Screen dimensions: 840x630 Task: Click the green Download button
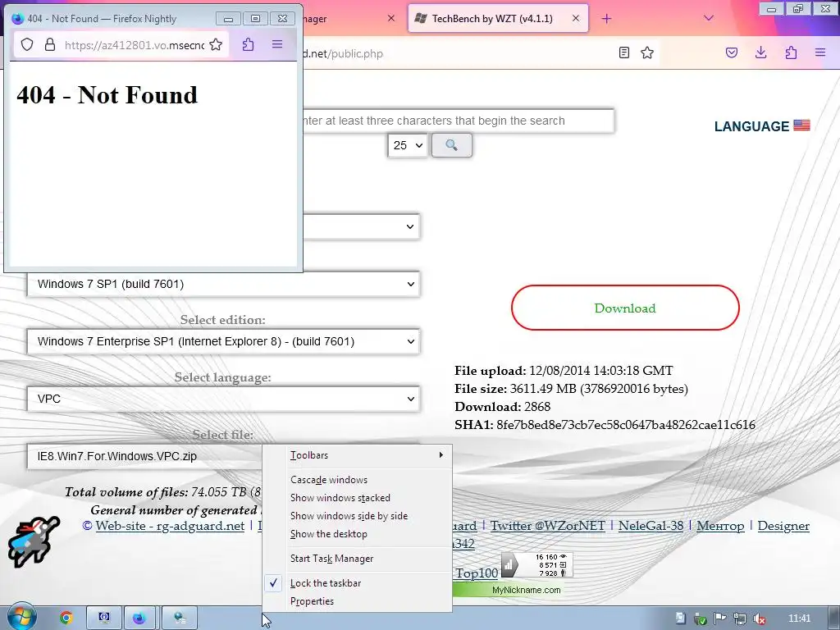click(625, 308)
